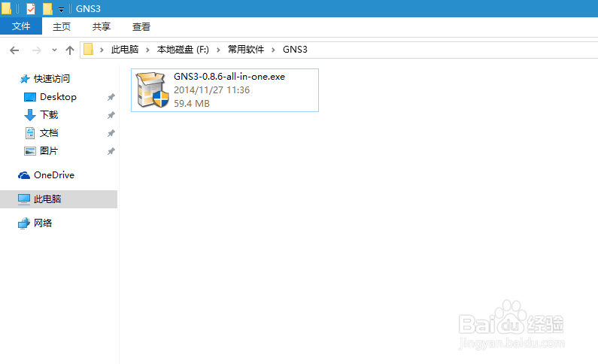Open recent locations dropdown arrow
Image resolution: width=598 pixels, height=364 pixels.
click(55, 50)
